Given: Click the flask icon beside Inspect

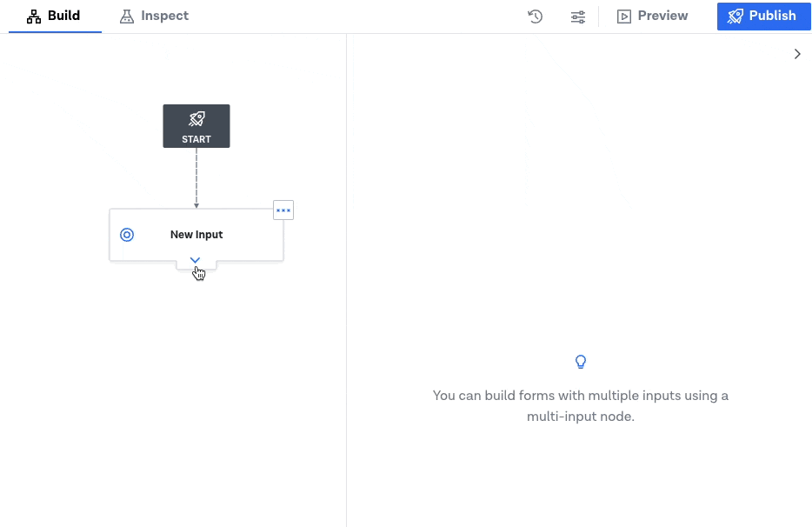Looking at the screenshot, I should click(127, 16).
